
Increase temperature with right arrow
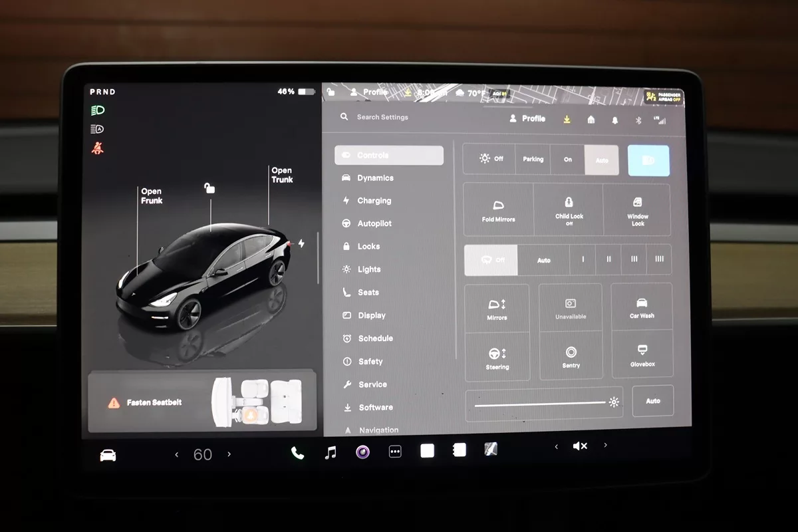229,455
